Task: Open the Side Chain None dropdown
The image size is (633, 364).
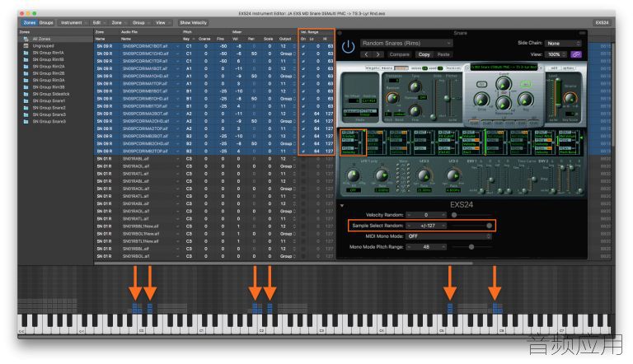Action: coord(562,43)
